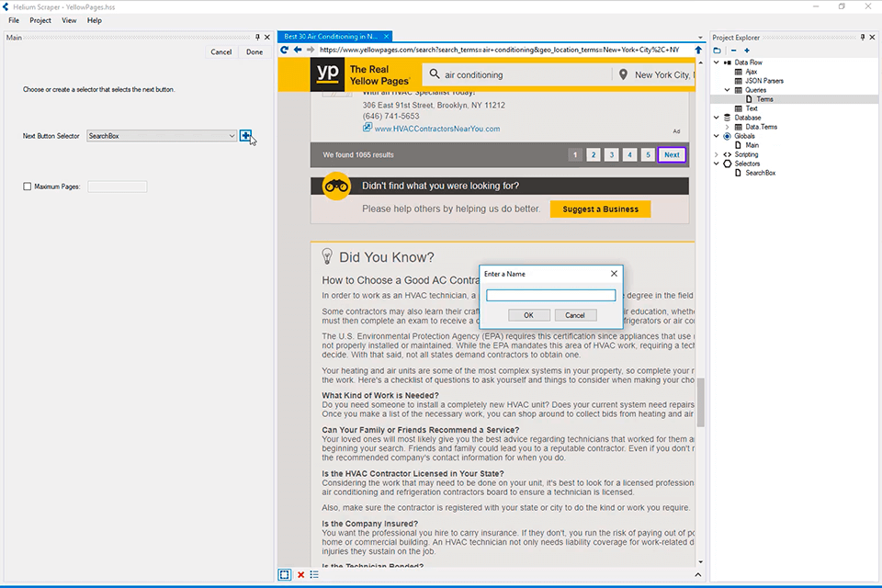
Task: Pin the Project Explorer panel
Action: point(863,37)
